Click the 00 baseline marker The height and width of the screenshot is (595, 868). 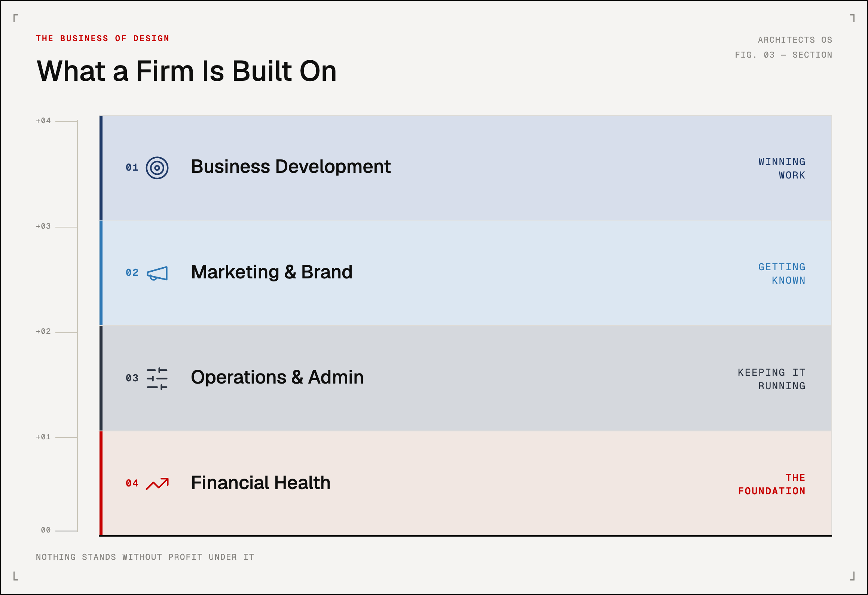click(46, 530)
